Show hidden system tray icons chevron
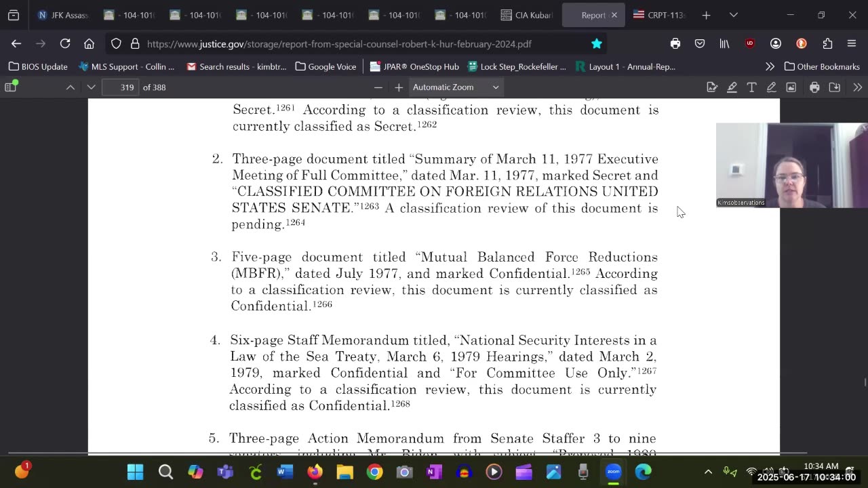The width and height of the screenshot is (868, 488). (708, 472)
